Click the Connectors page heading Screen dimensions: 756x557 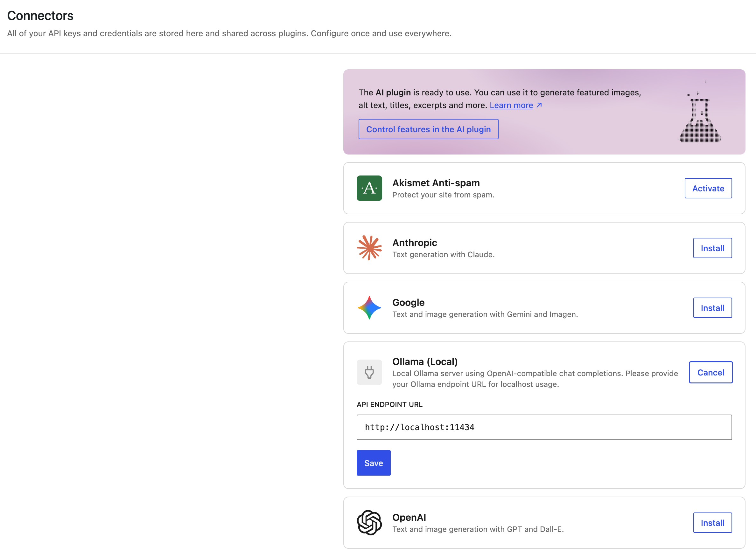coord(40,16)
